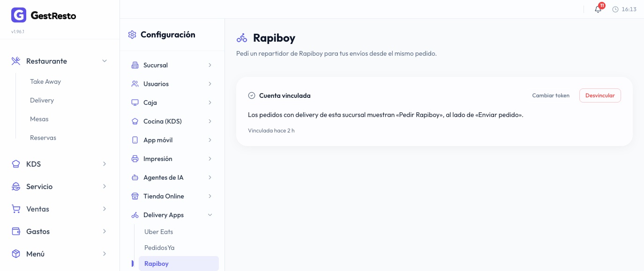Click the KDS chef hat icon

click(x=16, y=164)
